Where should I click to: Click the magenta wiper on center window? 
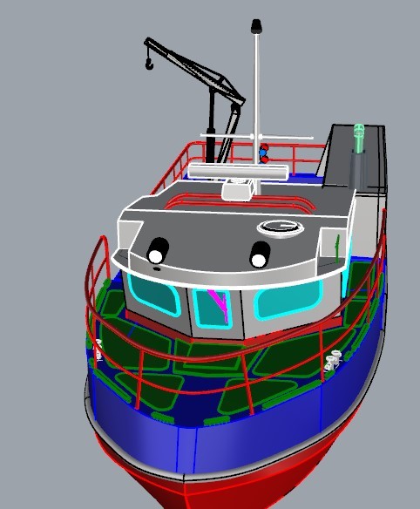click(220, 304)
